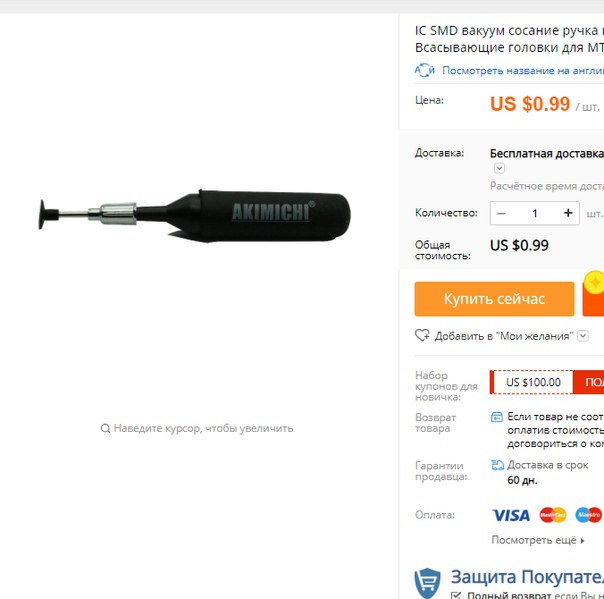The height and width of the screenshot is (599, 604).
Task: Expand 'Посмотреть ещё' payment methods
Action: (538, 540)
